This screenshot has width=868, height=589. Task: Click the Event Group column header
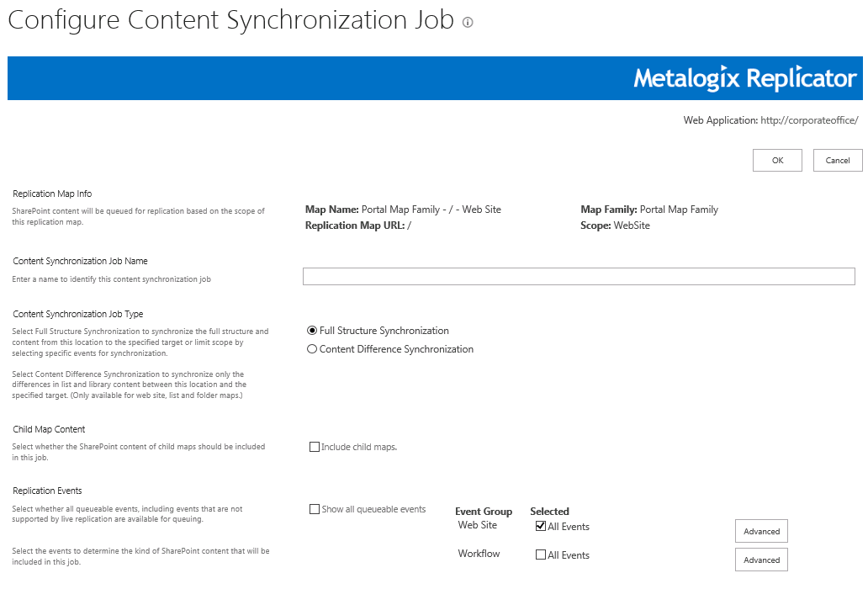pyautogui.click(x=484, y=511)
